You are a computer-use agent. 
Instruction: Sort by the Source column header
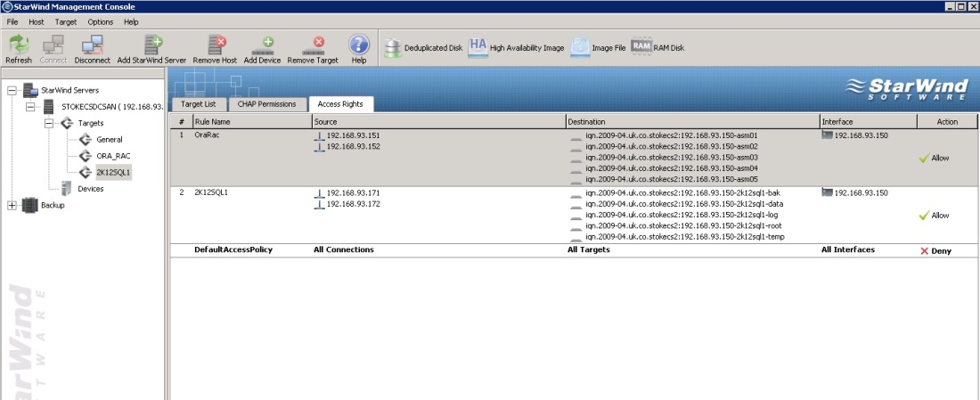(x=438, y=122)
